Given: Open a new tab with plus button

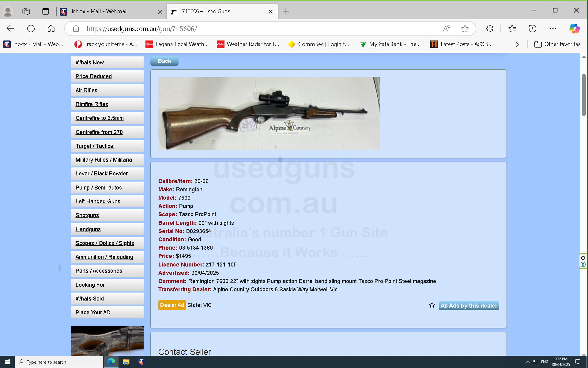Looking at the screenshot, I should [286, 11].
